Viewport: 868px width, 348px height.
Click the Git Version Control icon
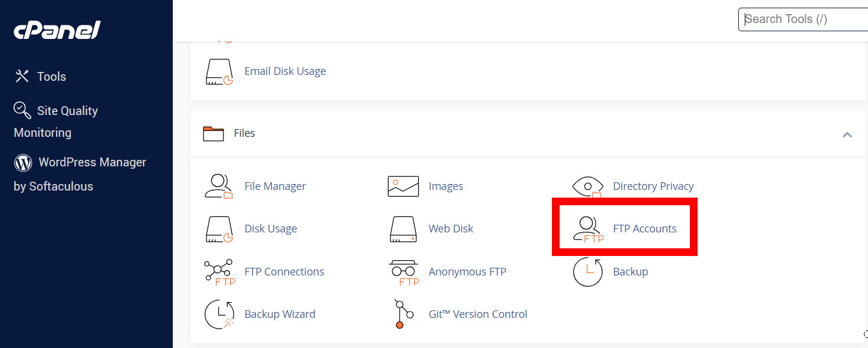coord(400,314)
